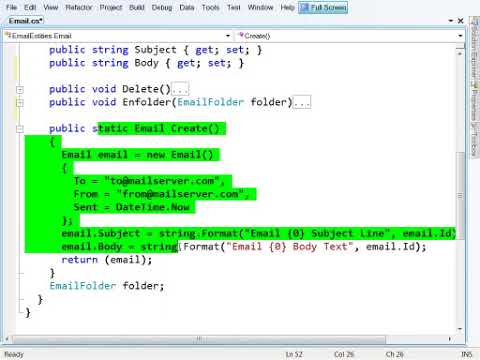The width and height of the screenshot is (480, 360).
Task: Click the ellipsis box after Delete()
Action: pos(180,89)
